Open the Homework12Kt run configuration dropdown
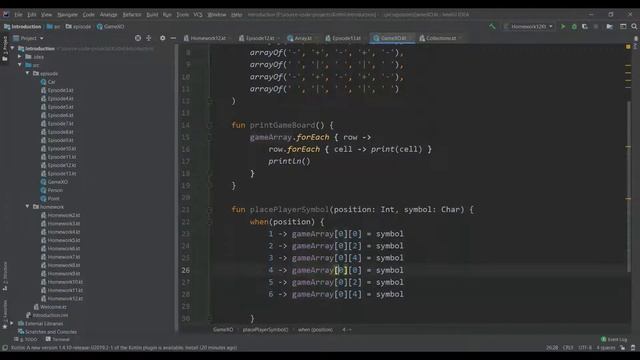Viewport: 640px width, 360px height. pos(529,27)
